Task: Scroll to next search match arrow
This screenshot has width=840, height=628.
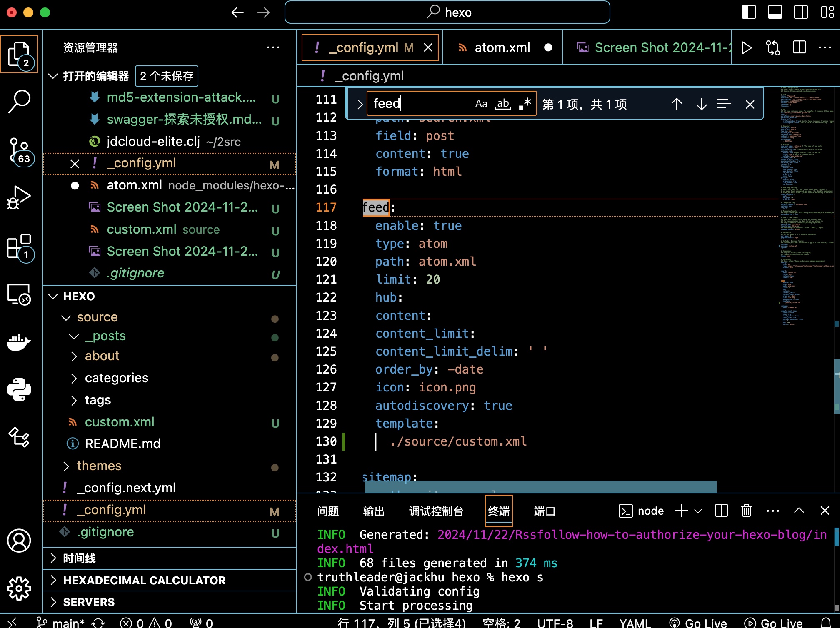Action: point(701,104)
